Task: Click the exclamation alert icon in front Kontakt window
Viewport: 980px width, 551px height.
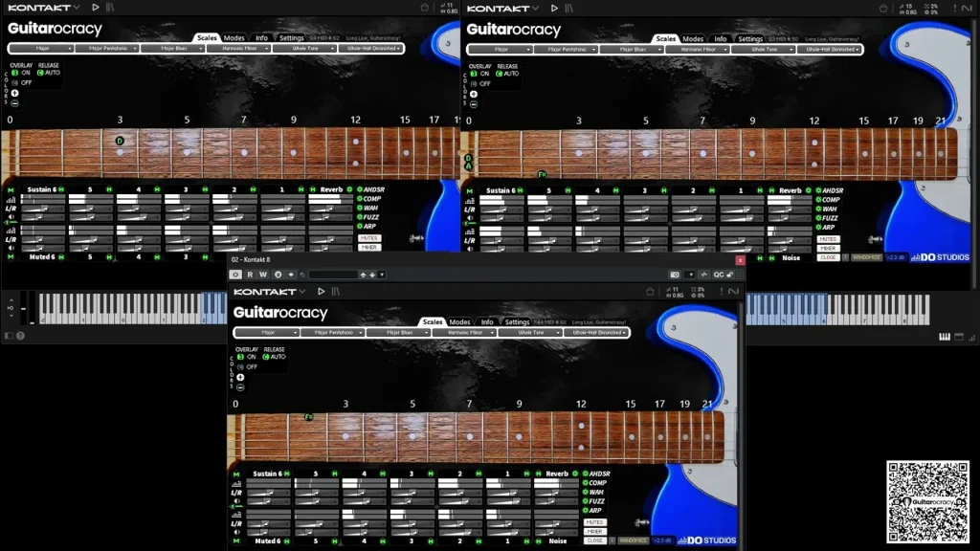Action: (x=721, y=291)
